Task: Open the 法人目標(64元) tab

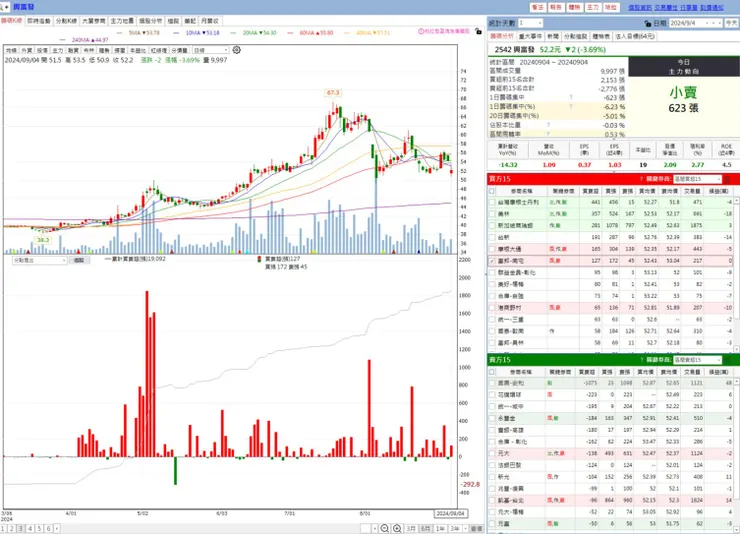Action: tap(635, 36)
